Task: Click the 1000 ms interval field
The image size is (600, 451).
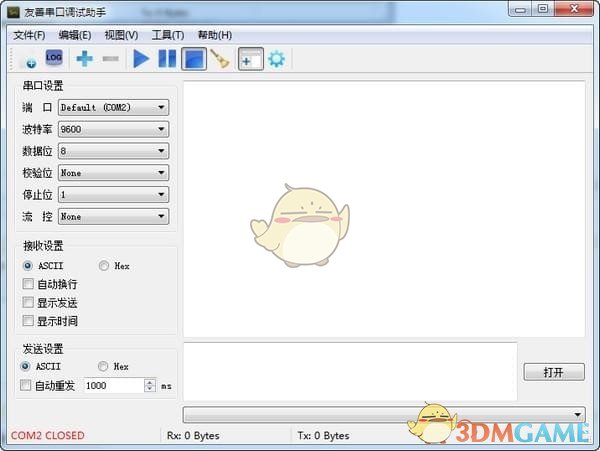Action: (x=114, y=385)
